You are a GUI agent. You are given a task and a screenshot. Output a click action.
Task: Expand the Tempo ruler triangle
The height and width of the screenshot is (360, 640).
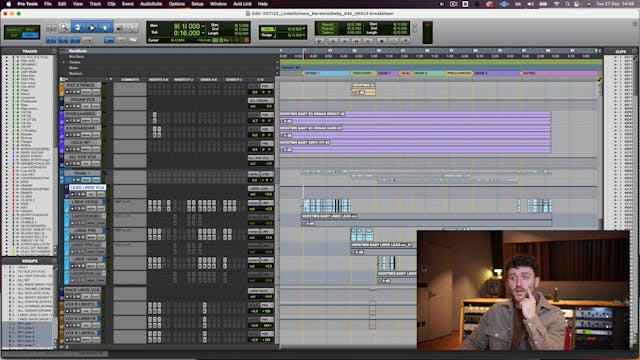63,62
